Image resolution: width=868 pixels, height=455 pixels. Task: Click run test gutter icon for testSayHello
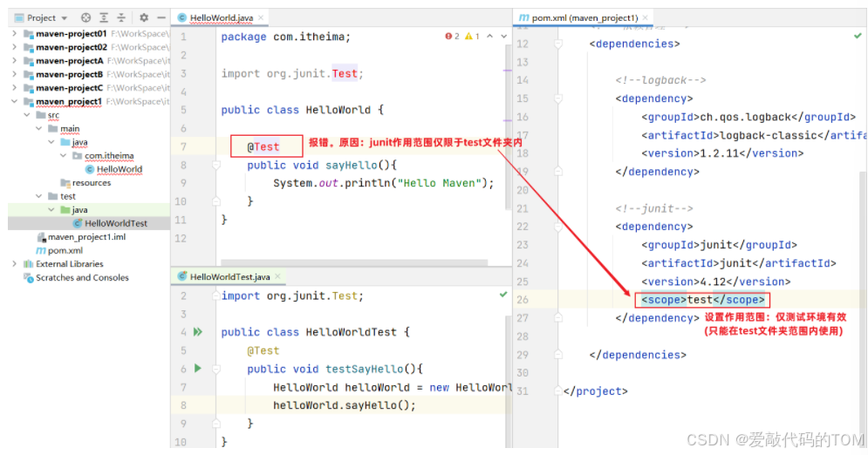pos(198,368)
